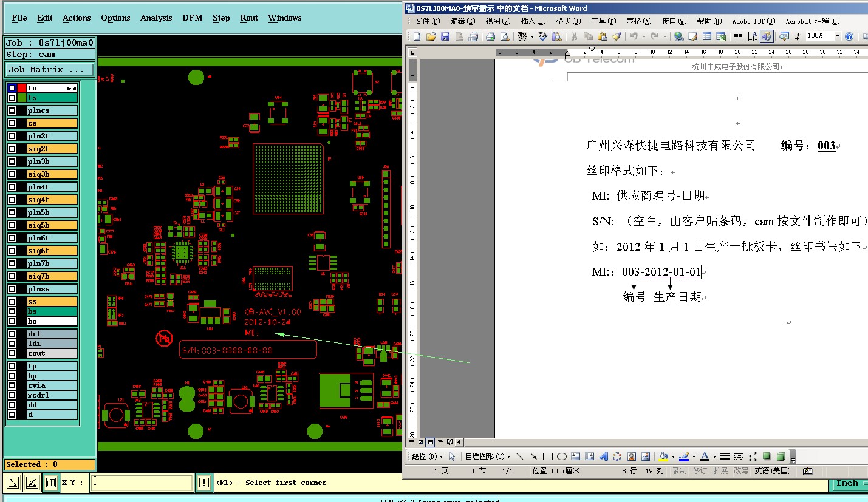Screen dimensions: 868x502
Task: Toggle the checkbox for layer bo
Action: [x=12, y=321]
